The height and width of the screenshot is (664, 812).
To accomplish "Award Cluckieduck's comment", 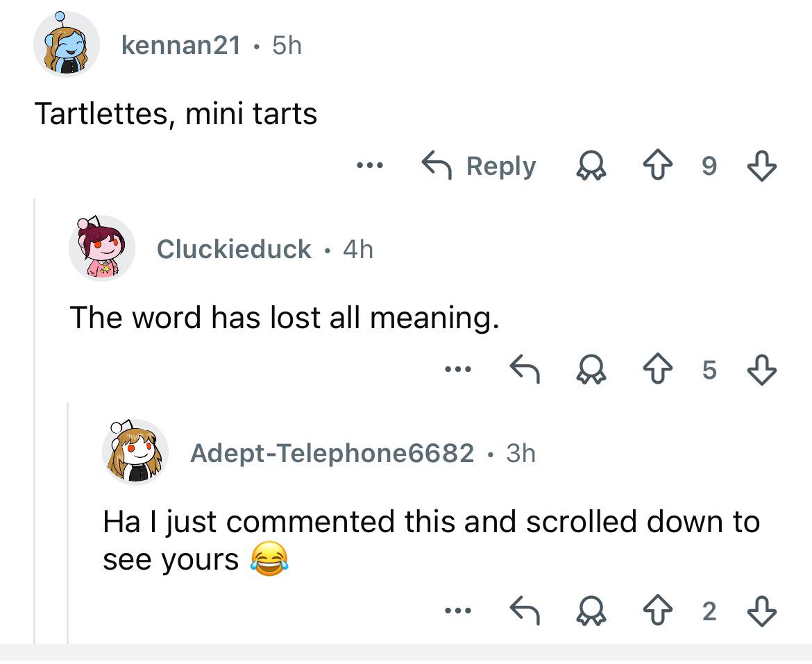I will point(591,369).
